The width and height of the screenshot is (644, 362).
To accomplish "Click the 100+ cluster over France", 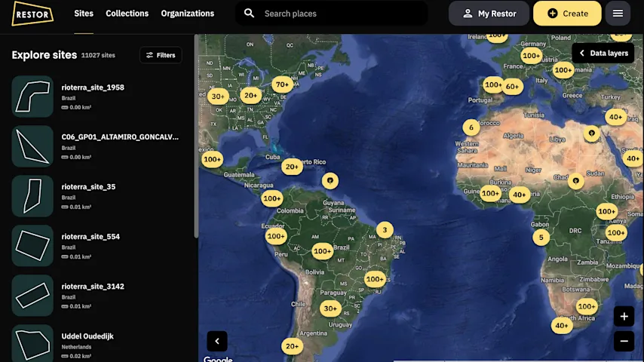I will click(531, 56).
